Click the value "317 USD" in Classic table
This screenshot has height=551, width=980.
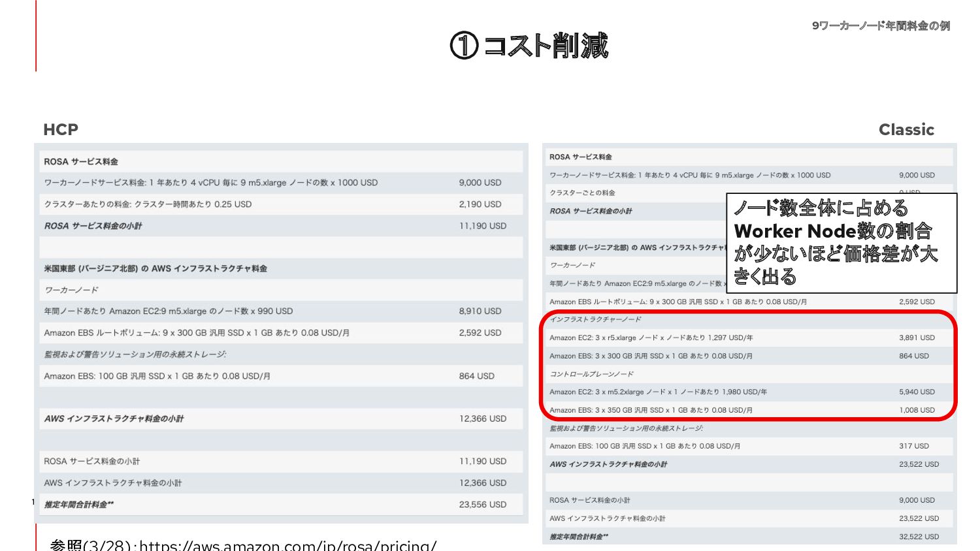(913, 446)
